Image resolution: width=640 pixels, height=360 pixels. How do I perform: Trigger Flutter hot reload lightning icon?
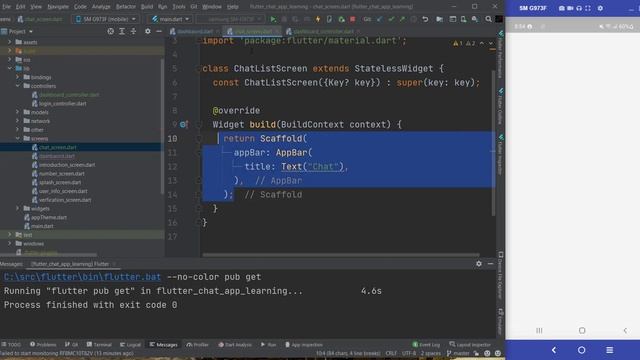(x=318, y=19)
